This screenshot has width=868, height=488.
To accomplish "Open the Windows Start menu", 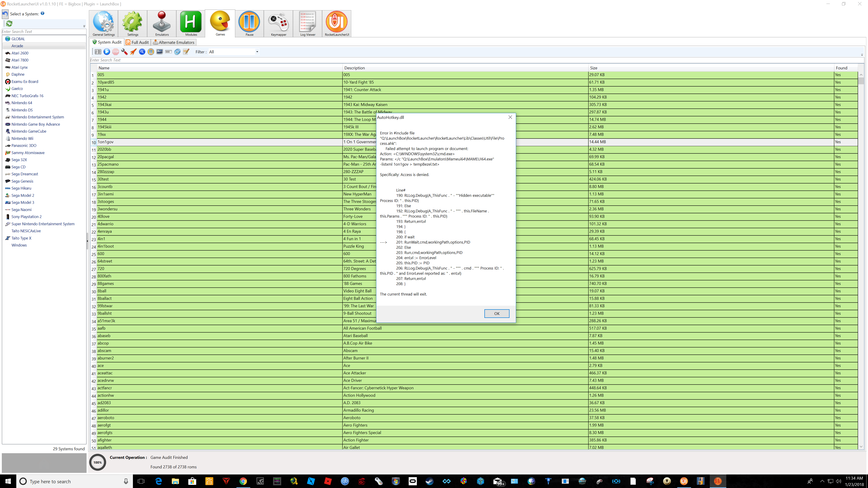I will [8, 481].
